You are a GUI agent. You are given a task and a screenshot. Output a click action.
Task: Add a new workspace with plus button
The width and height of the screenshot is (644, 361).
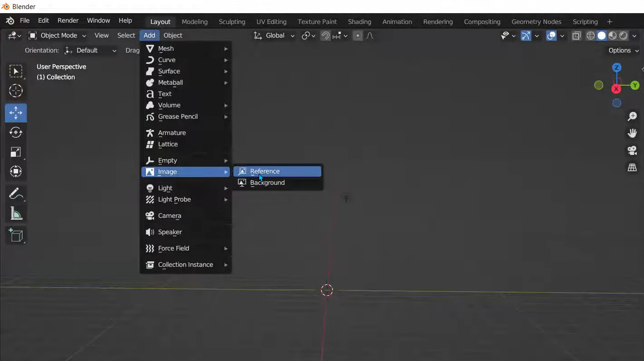coord(610,22)
